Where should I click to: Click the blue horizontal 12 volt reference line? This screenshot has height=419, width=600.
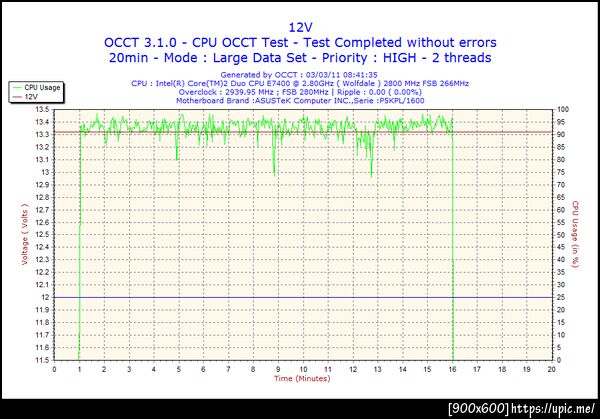[303, 297]
